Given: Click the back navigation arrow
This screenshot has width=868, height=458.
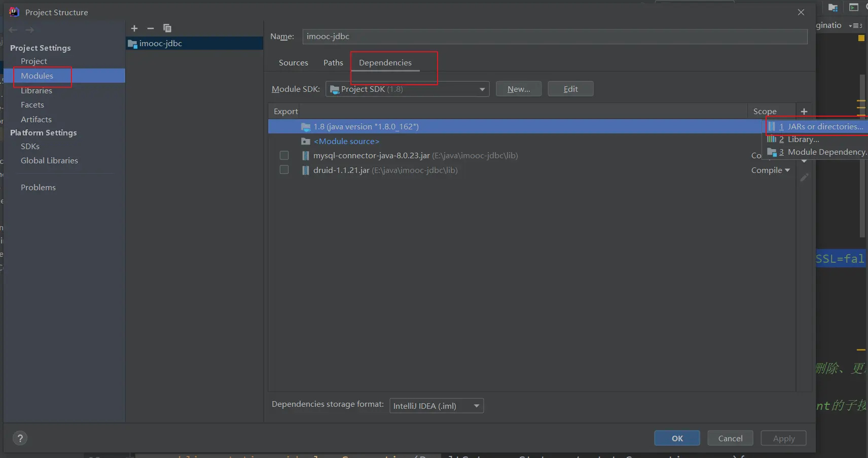Looking at the screenshot, I should [13, 30].
